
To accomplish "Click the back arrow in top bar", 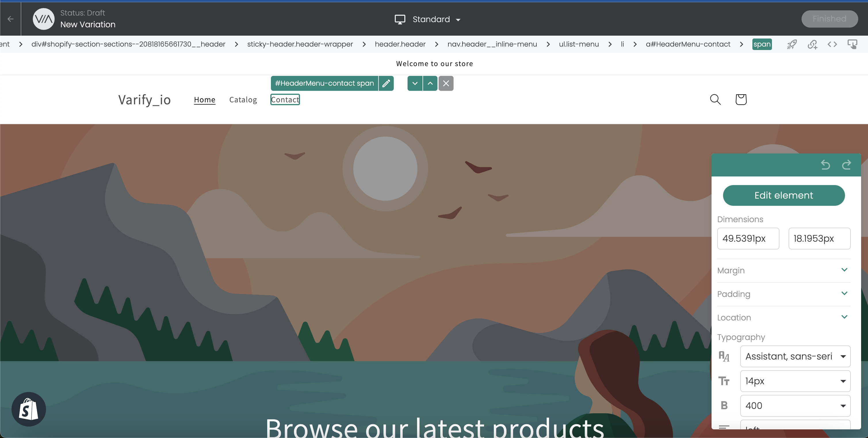I will point(10,19).
